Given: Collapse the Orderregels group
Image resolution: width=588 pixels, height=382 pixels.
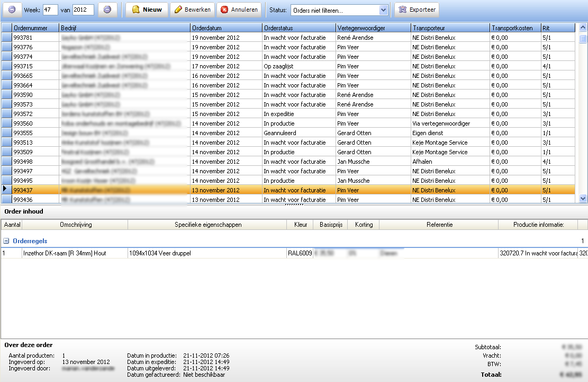Looking at the screenshot, I should 6,241.
